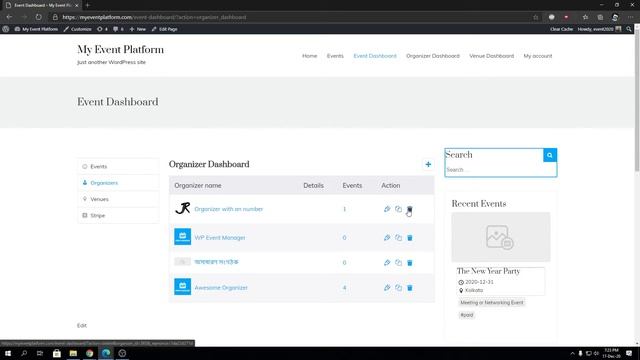Click the Edit link below dashboard
Viewport: 640px width, 360px height.
pos(82,325)
